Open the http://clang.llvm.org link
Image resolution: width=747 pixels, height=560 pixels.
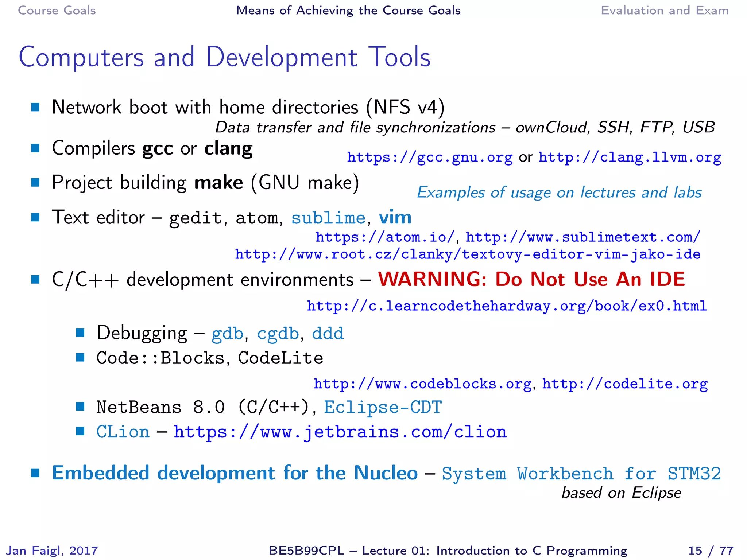630,157
